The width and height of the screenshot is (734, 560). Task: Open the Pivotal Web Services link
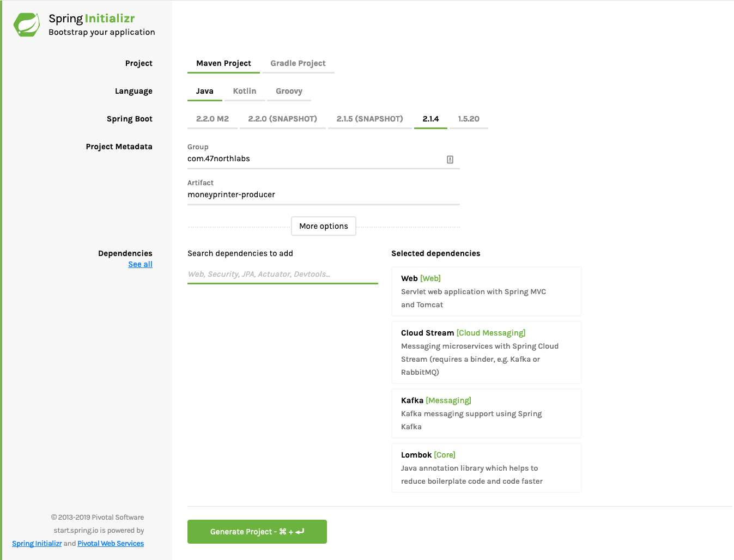(111, 544)
